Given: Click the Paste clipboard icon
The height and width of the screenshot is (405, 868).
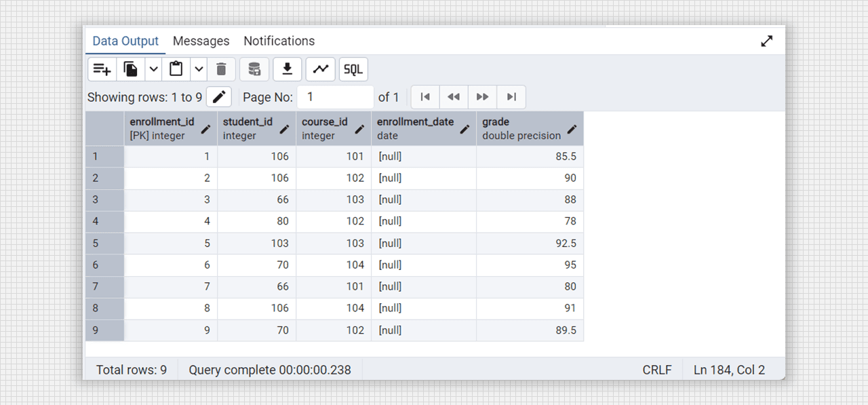Looking at the screenshot, I should tap(176, 69).
